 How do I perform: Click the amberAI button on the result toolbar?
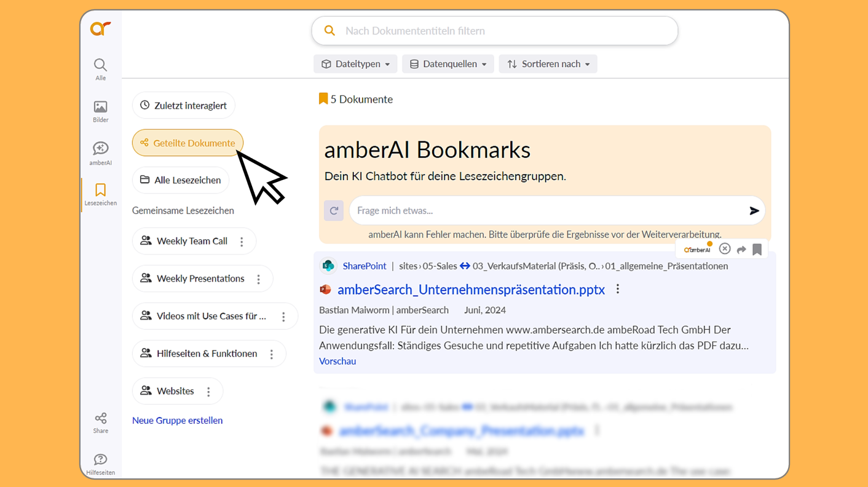click(697, 249)
